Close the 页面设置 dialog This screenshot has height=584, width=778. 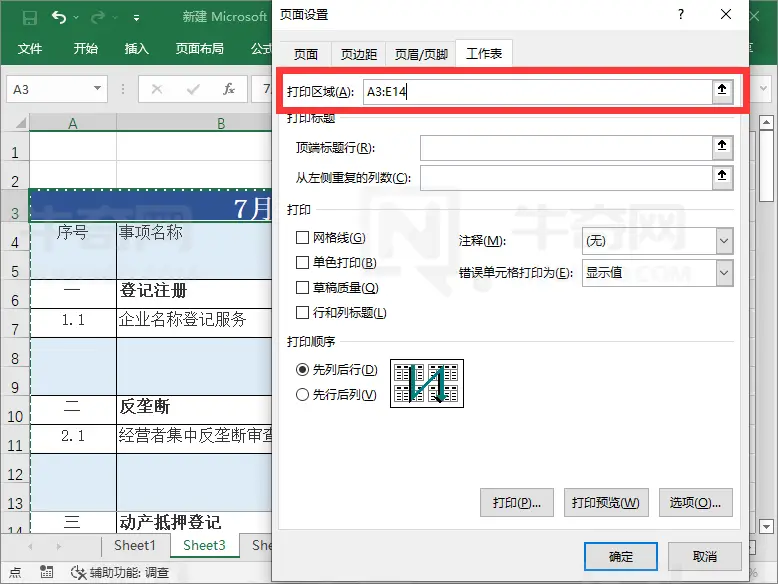(x=726, y=14)
